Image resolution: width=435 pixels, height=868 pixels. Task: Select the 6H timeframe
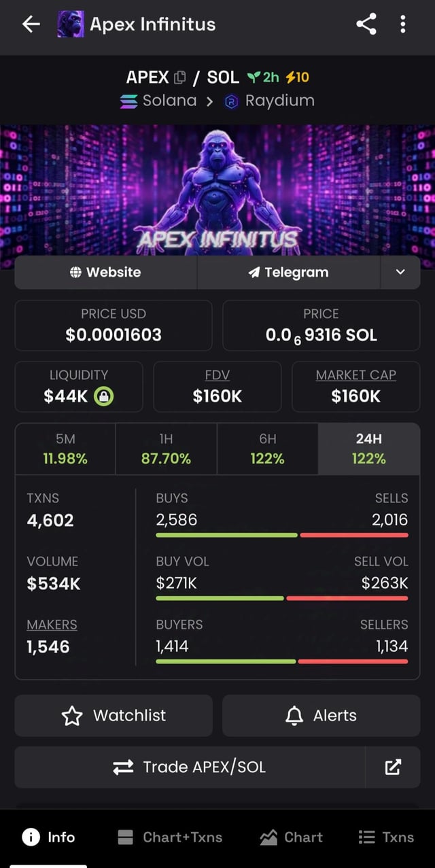pyautogui.click(x=267, y=449)
